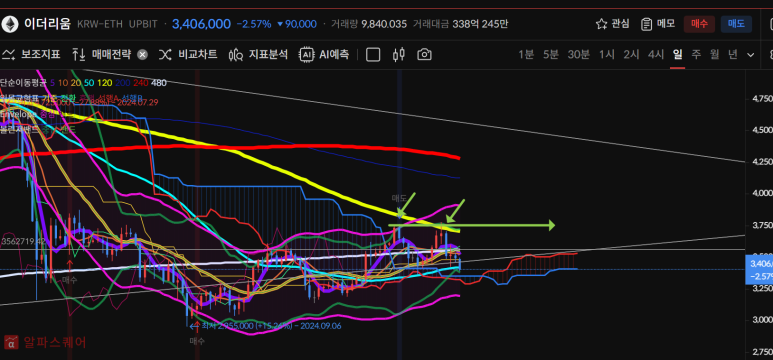Click the red 매수 buy button
The image size is (773, 360).
point(699,24)
